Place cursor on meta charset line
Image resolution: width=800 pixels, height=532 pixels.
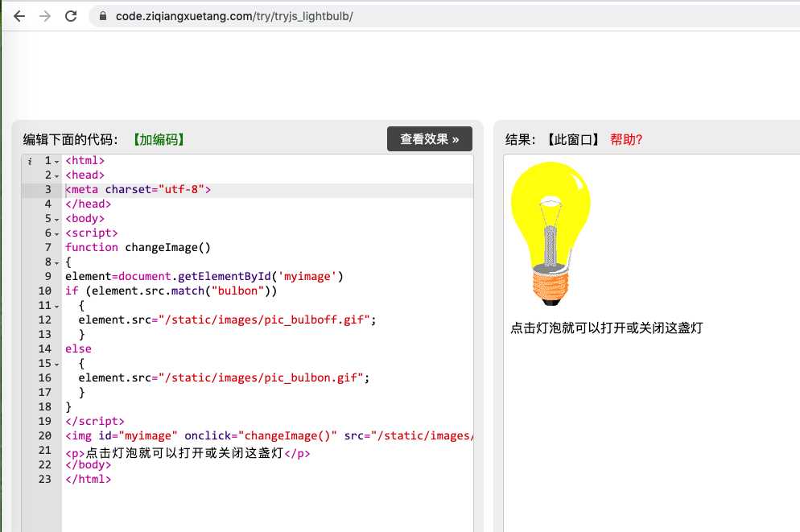tap(138, 189)
